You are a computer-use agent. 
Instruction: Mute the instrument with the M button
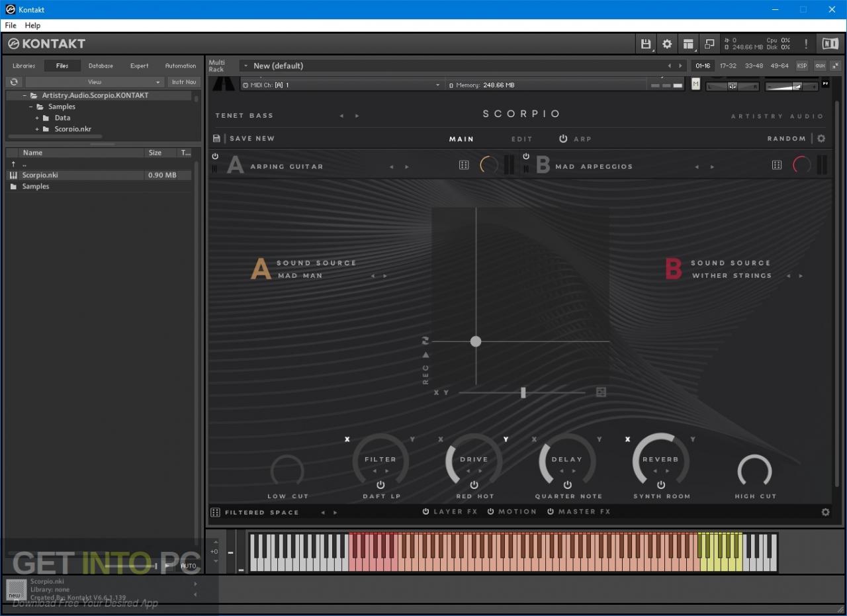[x=695, y=84]
